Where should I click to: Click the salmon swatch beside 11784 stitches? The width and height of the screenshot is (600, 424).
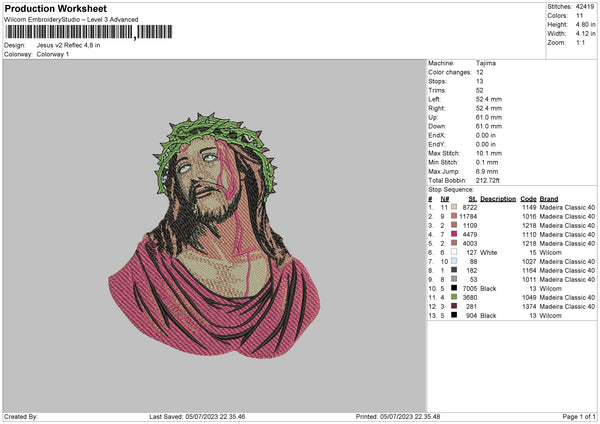454,216
